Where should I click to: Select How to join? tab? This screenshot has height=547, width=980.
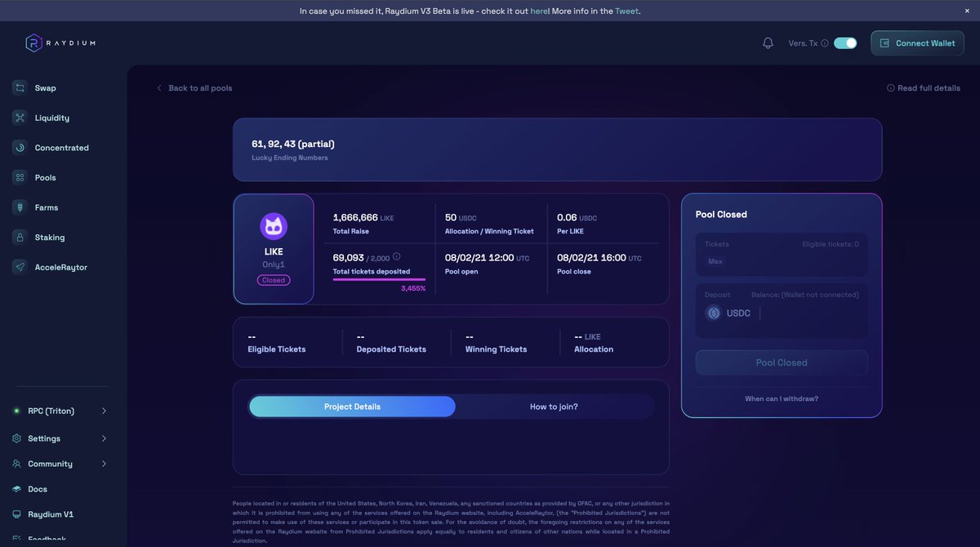click(554, 407)
